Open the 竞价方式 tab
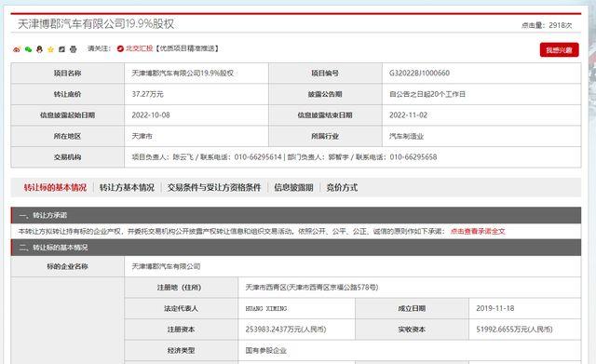Screen dimensions: 596x364 coord(342,187)
